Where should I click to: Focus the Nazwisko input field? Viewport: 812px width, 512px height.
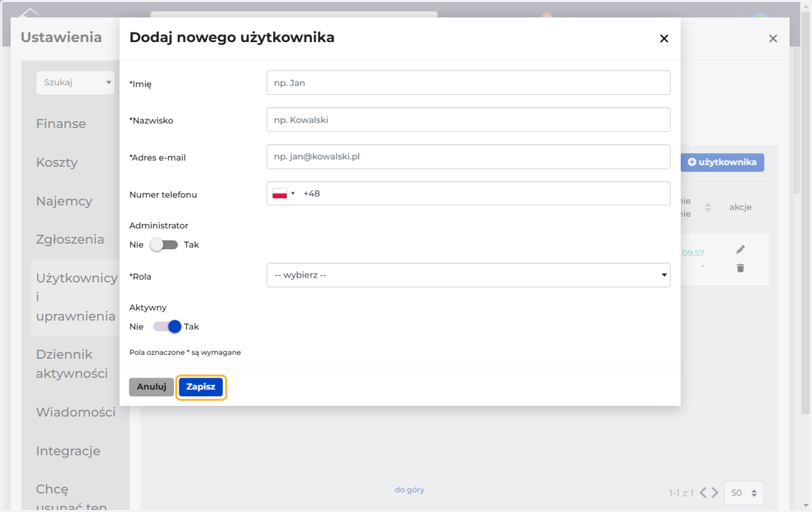(x=468, y=120)
